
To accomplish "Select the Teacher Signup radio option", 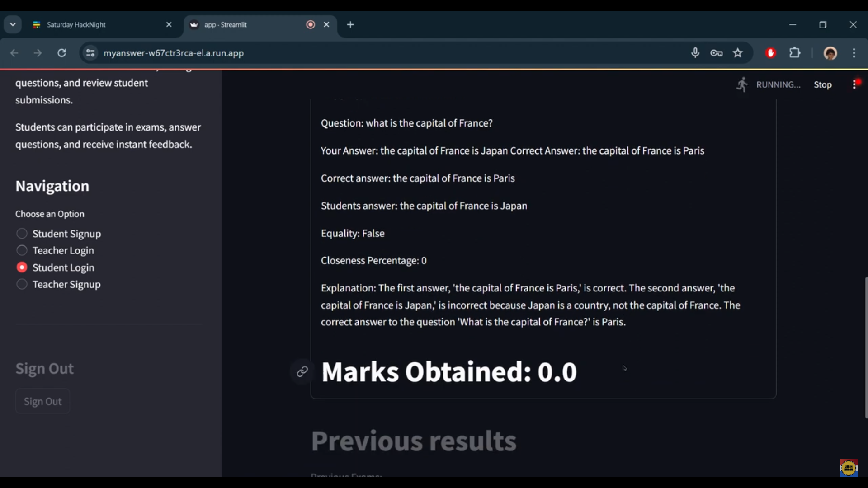I will tap(22, 284).
